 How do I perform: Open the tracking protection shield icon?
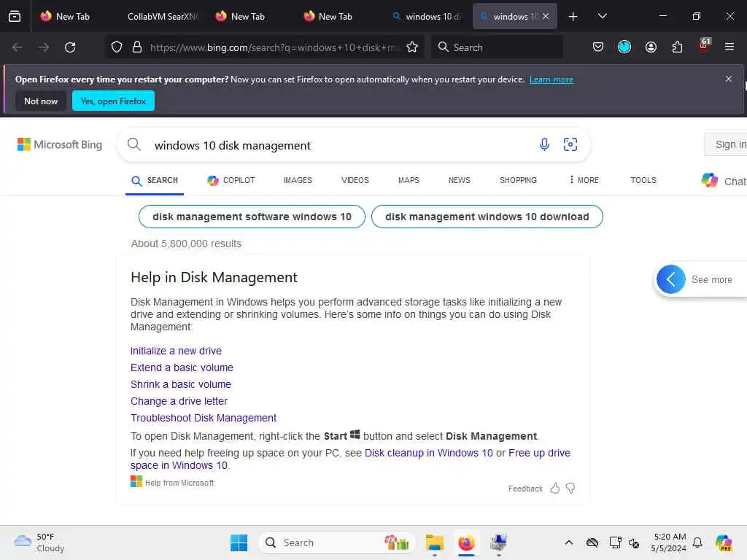click(117, 47)
